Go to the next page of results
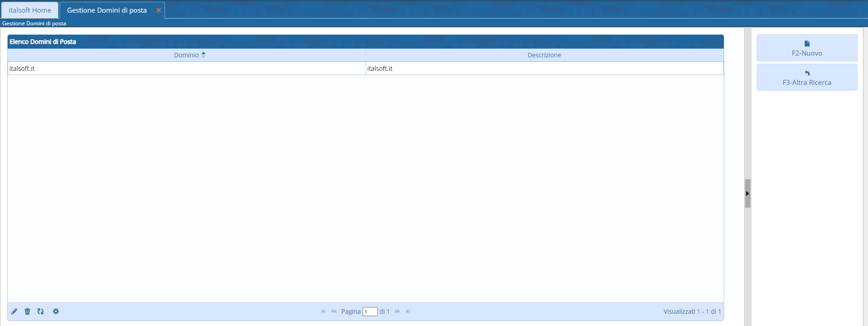 [x=397, y=312]
